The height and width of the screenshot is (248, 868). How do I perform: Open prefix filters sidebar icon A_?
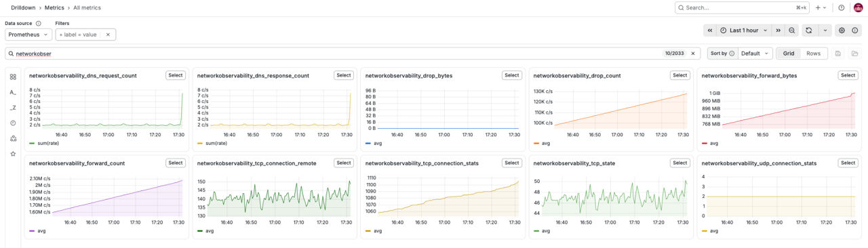point(13,92)
